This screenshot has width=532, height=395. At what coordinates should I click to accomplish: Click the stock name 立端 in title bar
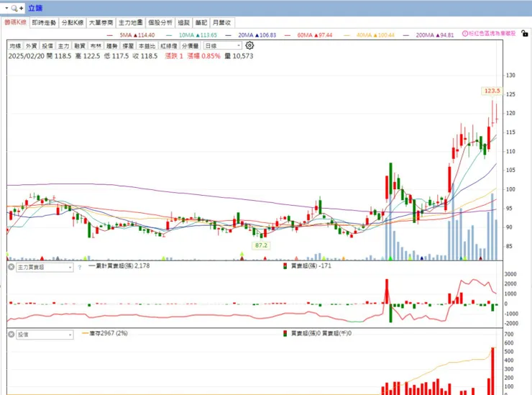(x=35, y=8)
